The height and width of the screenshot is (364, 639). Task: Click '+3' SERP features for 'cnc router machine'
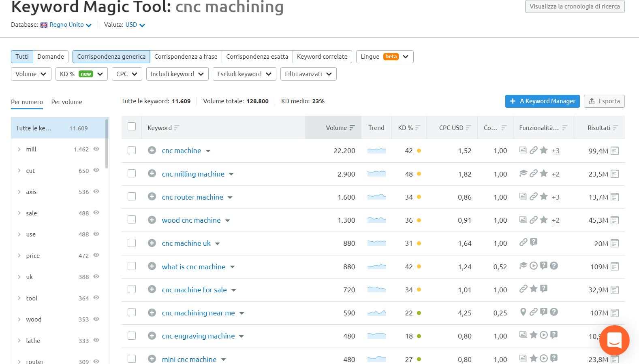tap(556, 197)
